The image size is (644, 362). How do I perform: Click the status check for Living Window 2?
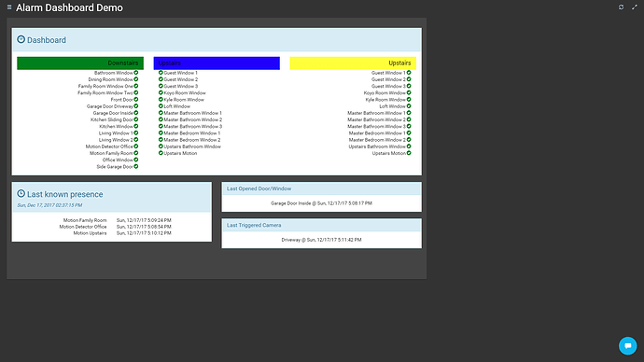point(136,140)
